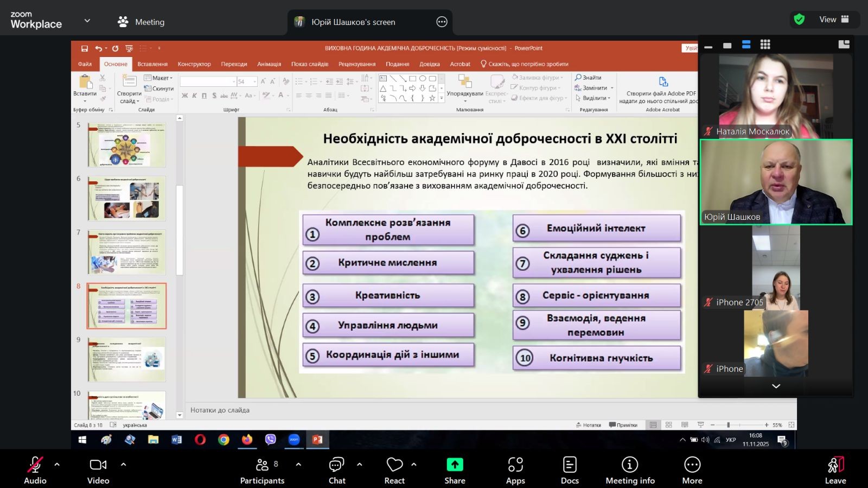The image size is (868, 488).
Task: Show more participants with down chevron
Action: (776, 386)
